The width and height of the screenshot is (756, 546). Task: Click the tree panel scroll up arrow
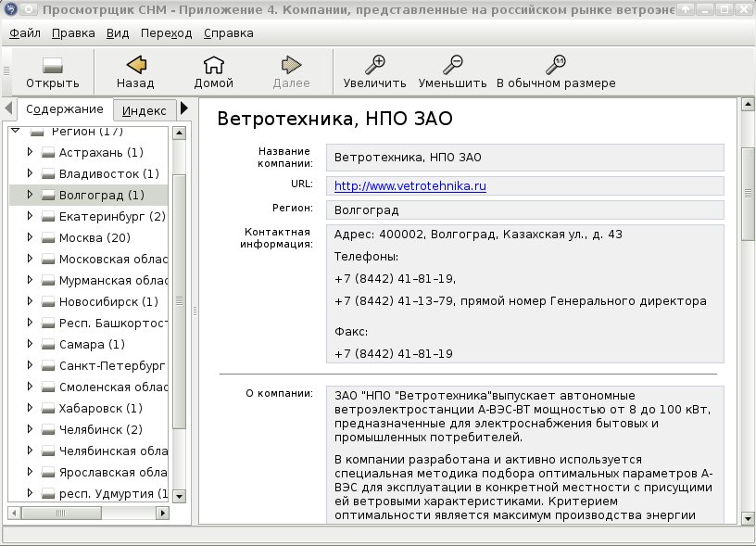(x=179, y=133)
